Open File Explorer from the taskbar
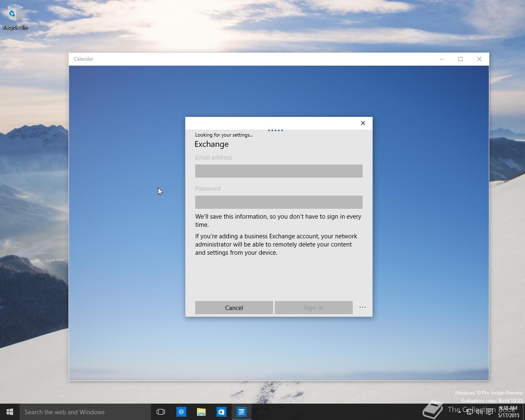The width and height of the screenshot is (525, 420). [x=201, y=412]
